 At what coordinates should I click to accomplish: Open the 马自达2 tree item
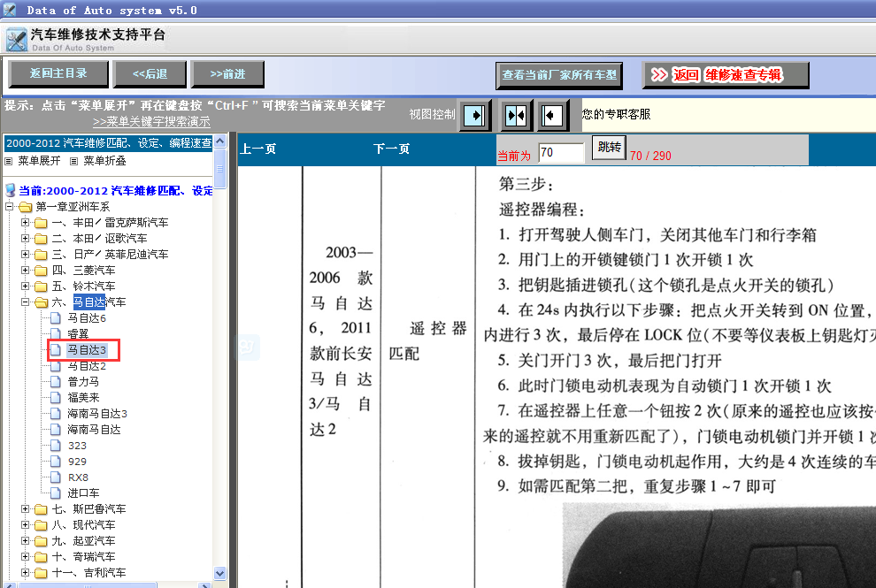[87, 366]
